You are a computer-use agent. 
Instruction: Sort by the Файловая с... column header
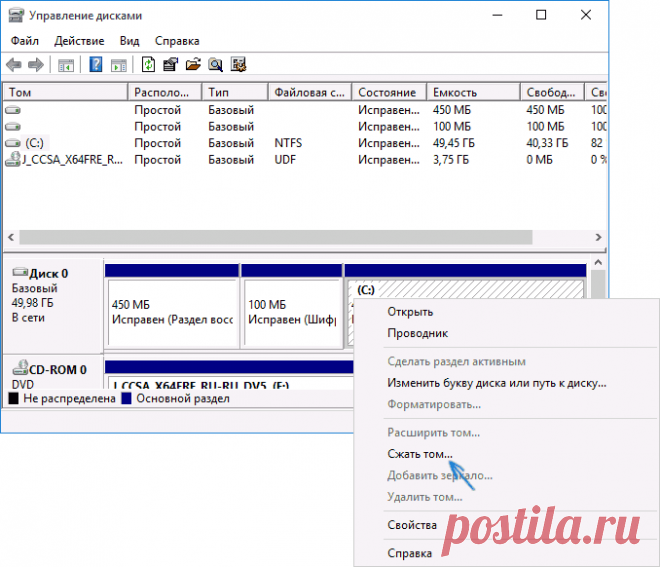[309, 92]
